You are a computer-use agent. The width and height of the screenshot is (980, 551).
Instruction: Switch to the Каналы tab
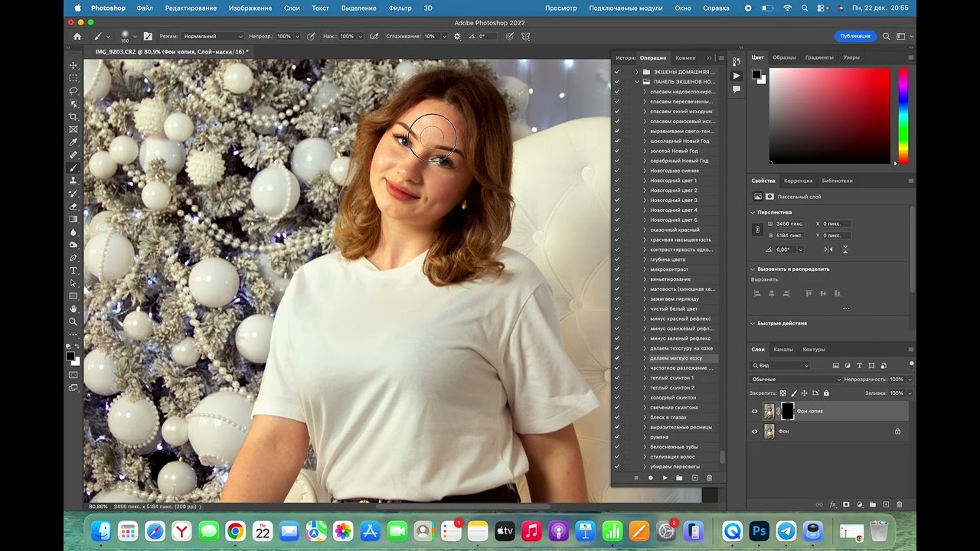(783, 349)
